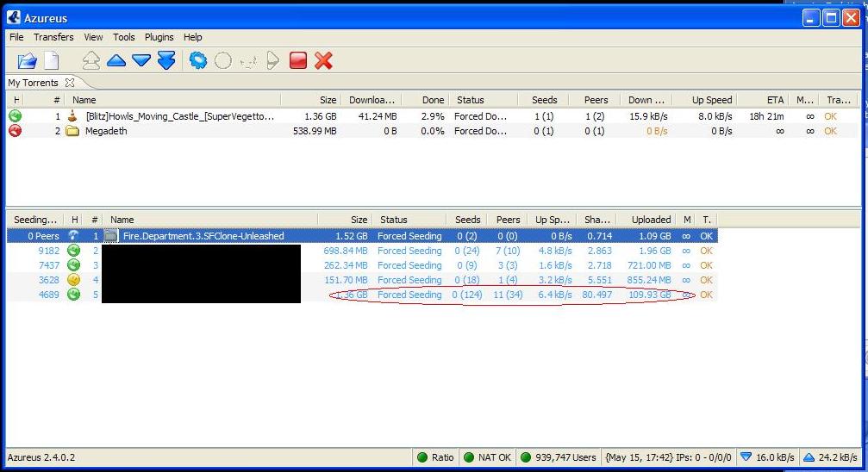Image resolution: width=868 pixels, height=472 pixels.
Task: Sort seeding list by Up Sp... header
Action: (x=553, y=220)
